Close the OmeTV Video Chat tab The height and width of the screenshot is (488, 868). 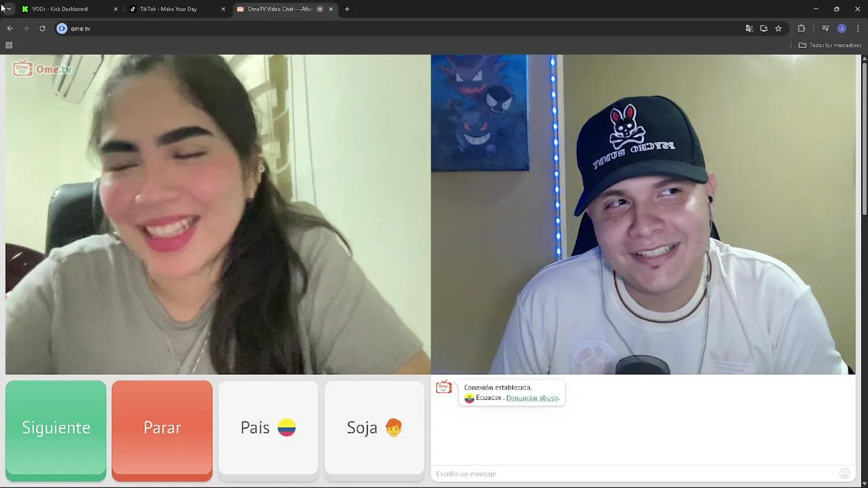pos(331,9)
